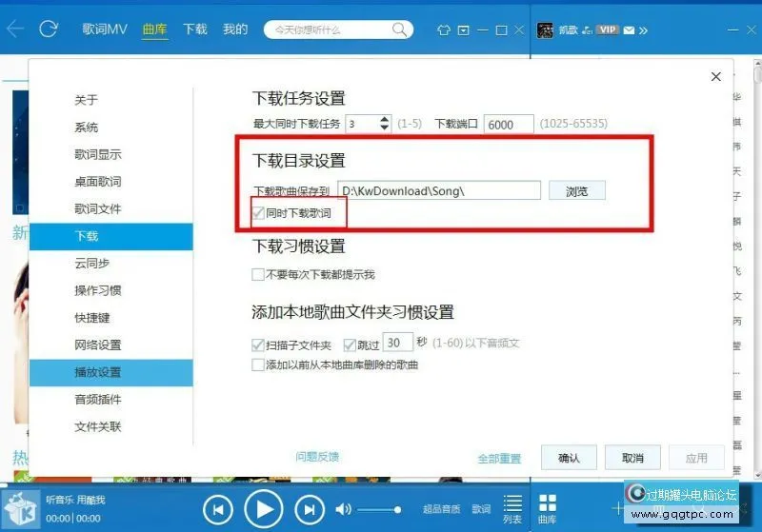The width and height of the screenshot is (762, 532).
Task: Click the 浏览 browse button
Action: click(x=577, y=190)
